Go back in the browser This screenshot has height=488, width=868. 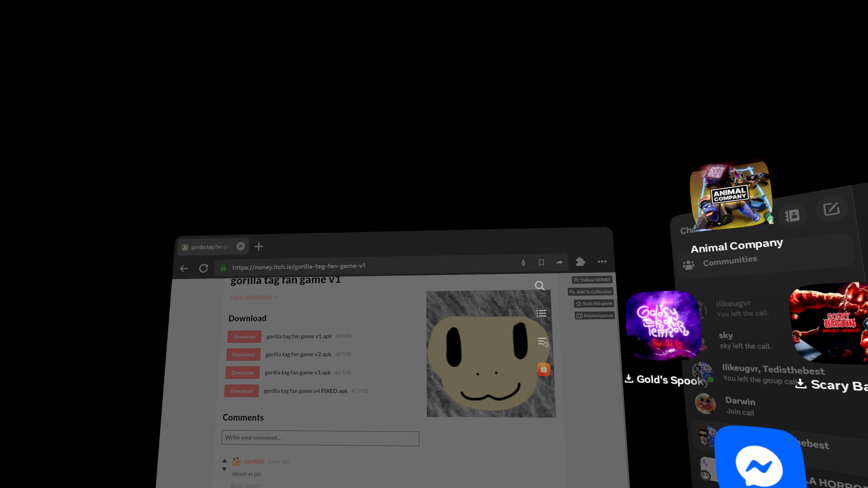[184, 269]
